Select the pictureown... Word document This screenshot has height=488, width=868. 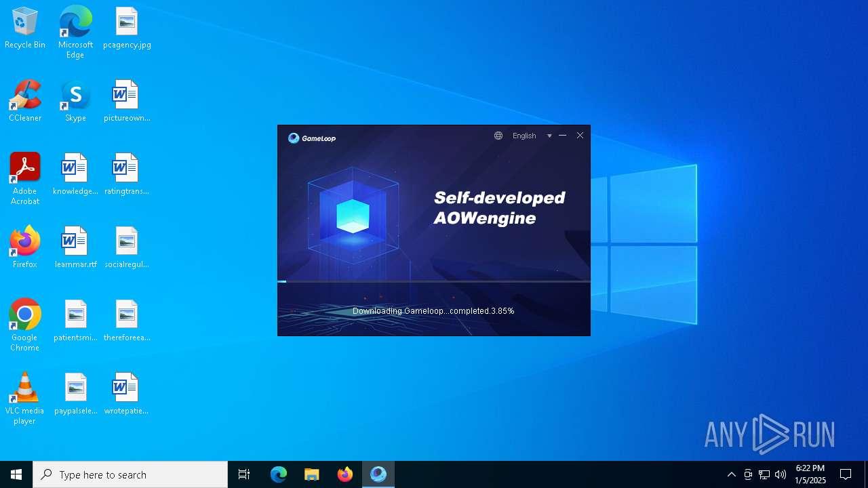(127, 102)
